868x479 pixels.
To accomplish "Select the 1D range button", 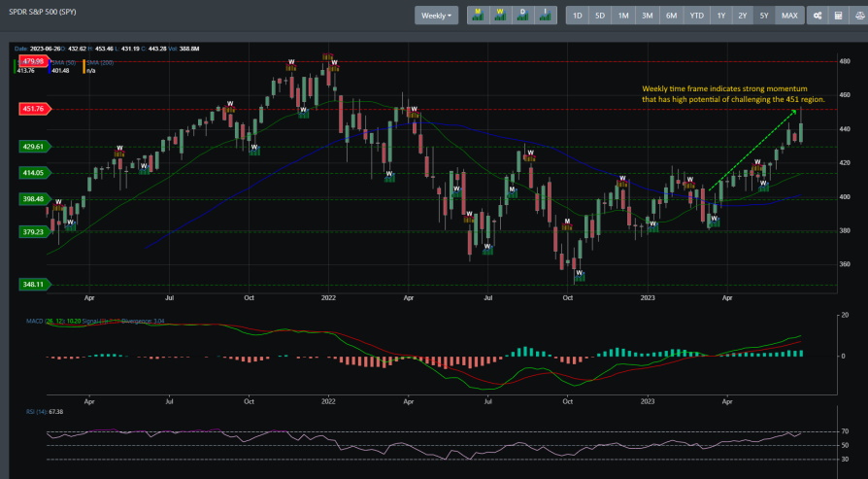I will click(x=577, y=16).
